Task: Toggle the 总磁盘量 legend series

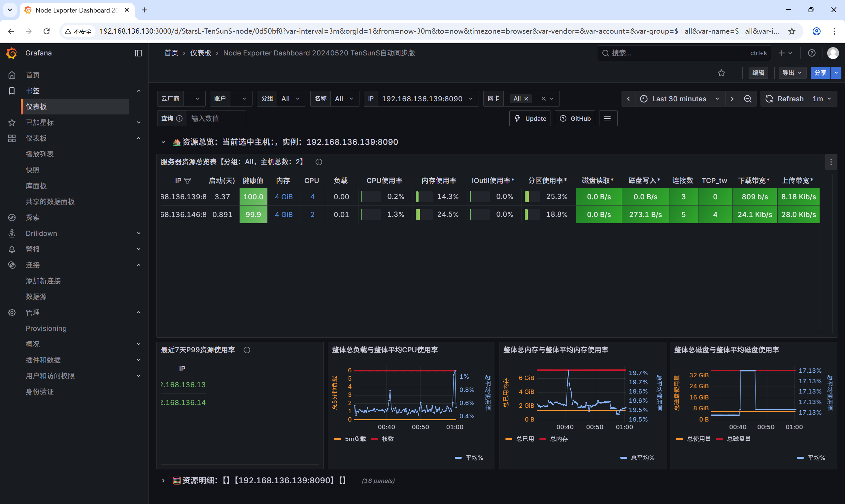Action: click(x=738, y=439)
